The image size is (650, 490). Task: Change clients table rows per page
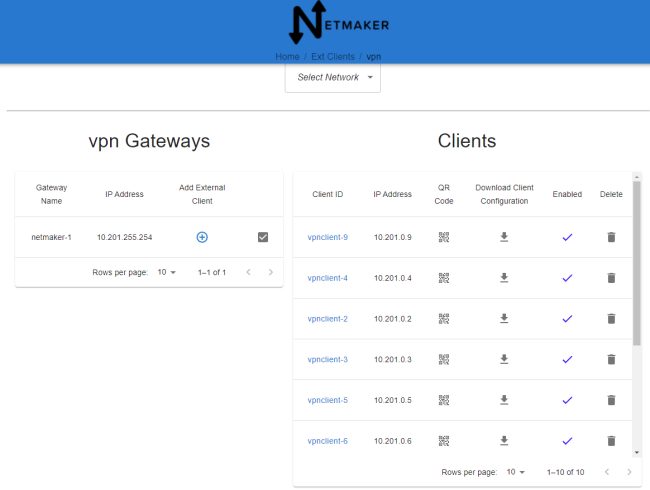515,472
